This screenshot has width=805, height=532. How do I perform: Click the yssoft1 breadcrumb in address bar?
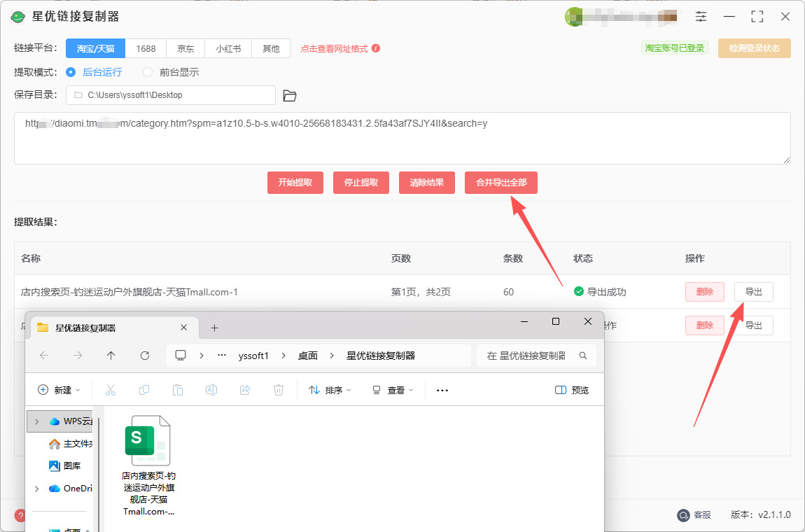253,356
